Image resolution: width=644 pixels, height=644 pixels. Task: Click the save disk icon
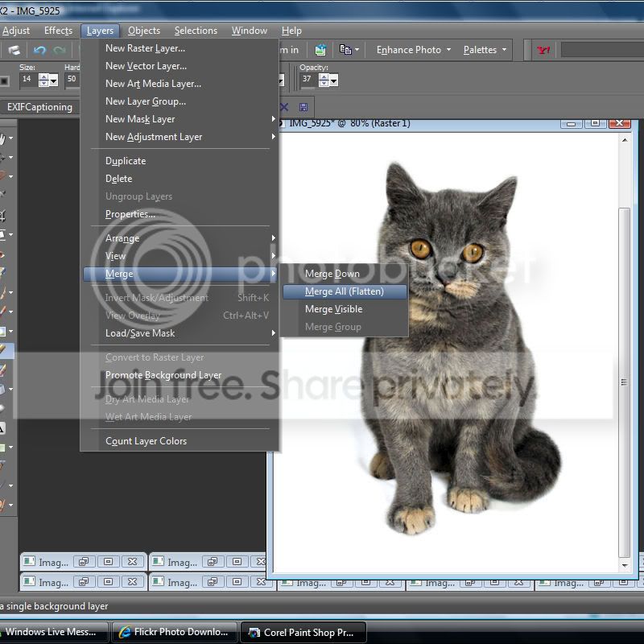[303, 107]
